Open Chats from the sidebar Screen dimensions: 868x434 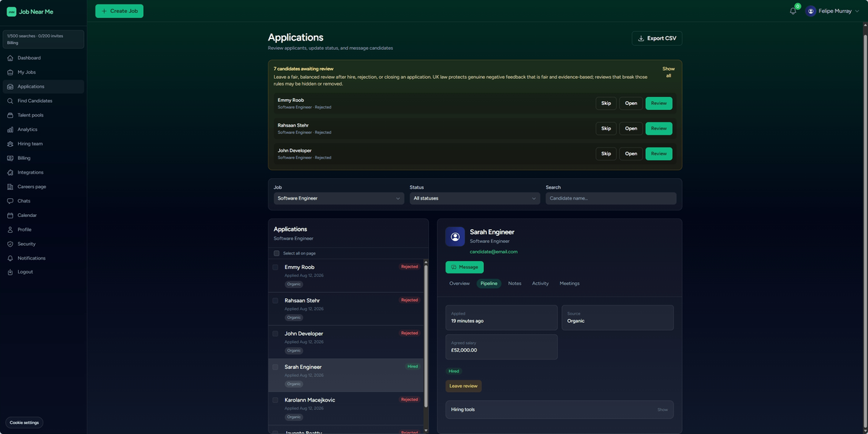click(x=43, y=201)
